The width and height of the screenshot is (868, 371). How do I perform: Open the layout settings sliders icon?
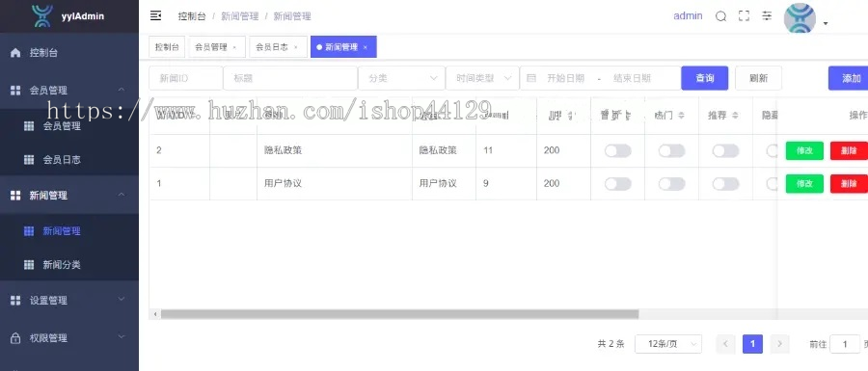coord(767,16)
